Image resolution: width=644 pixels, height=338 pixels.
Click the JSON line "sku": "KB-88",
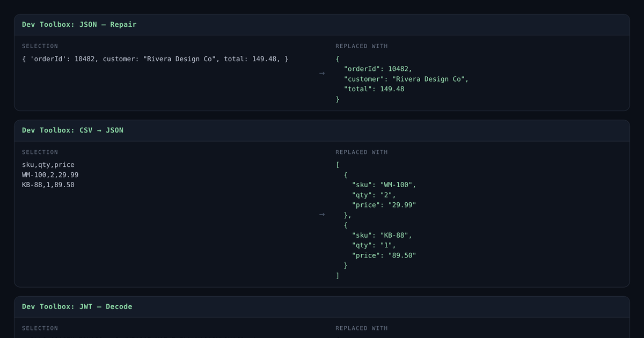382,235
